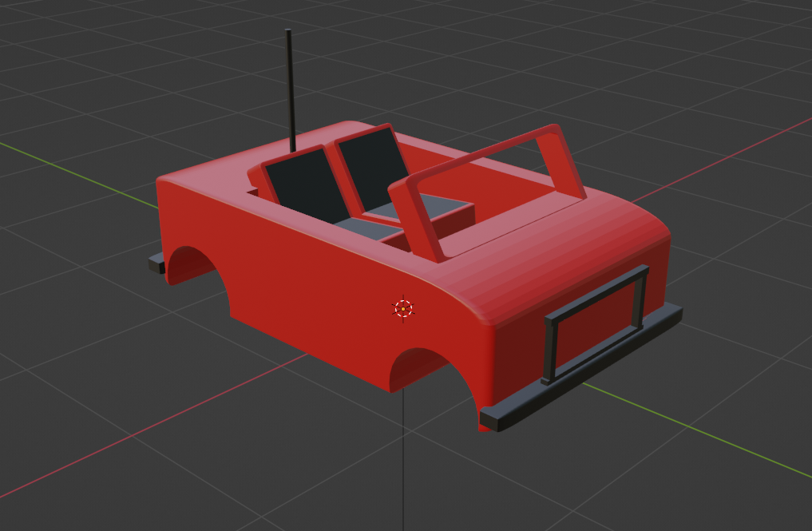Select the left black seat backrest
Screen dimensions: 812x531
307,187
